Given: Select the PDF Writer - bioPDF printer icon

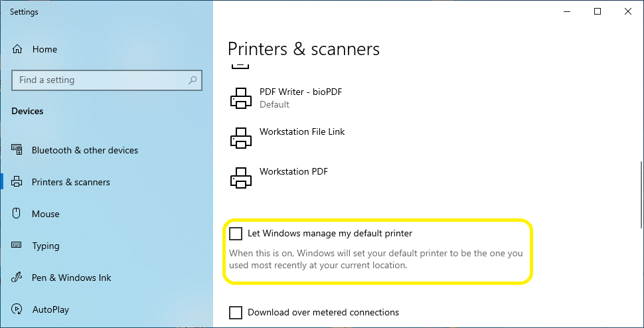Looking at the screenshot, I should (x=241, y=98).
